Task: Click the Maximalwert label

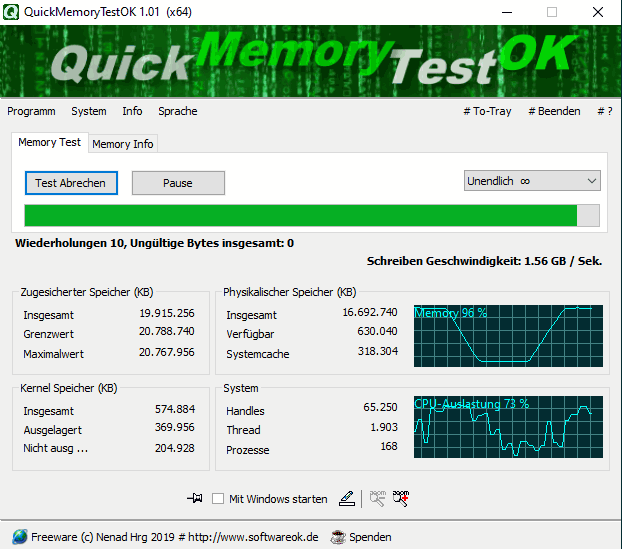Action: (54, 354)
